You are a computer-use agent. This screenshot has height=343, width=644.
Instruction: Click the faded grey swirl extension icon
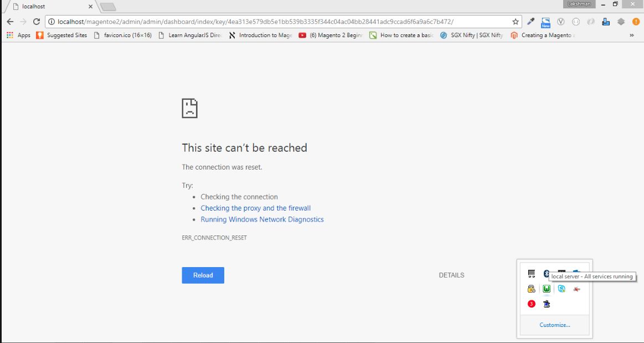[591, 22]
